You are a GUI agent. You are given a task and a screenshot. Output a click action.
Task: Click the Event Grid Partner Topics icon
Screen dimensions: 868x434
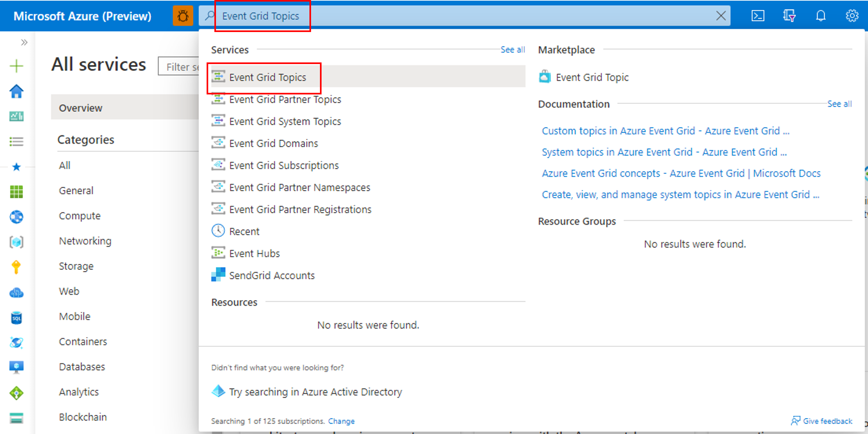(x=219, y=99)
